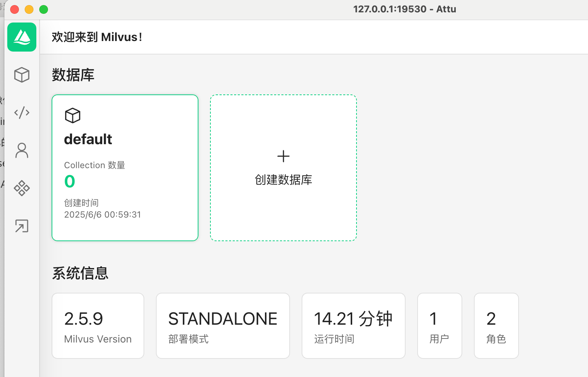Open the default database card
The height and width of the screenshot is (377, 588).
point(125,168)
